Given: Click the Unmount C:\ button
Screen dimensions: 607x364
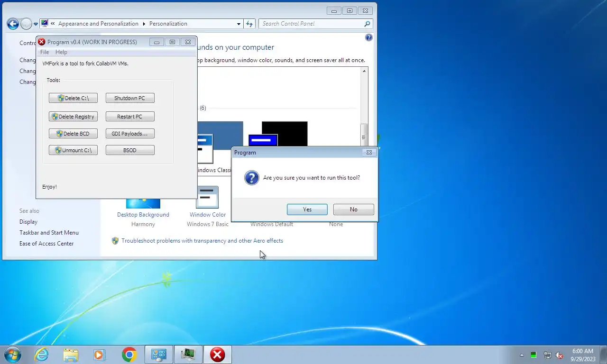Looking at the screenshot, I should click(73, 150).
